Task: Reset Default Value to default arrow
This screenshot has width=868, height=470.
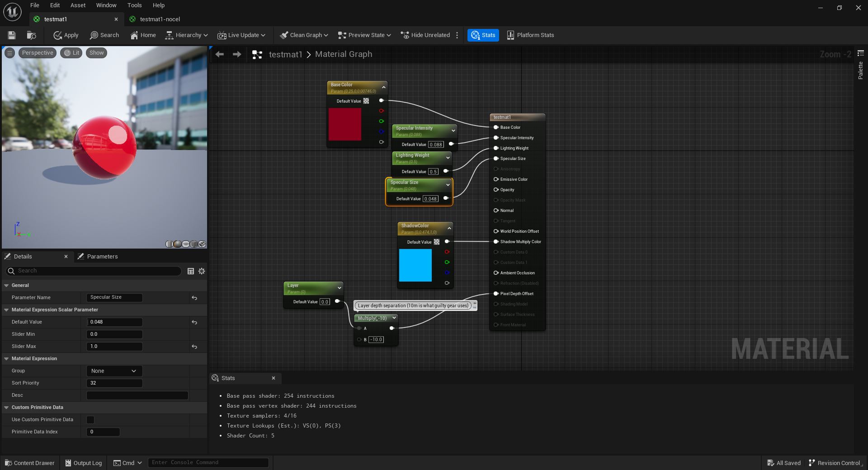Action: pyautogui.click(x=194, y=322)
